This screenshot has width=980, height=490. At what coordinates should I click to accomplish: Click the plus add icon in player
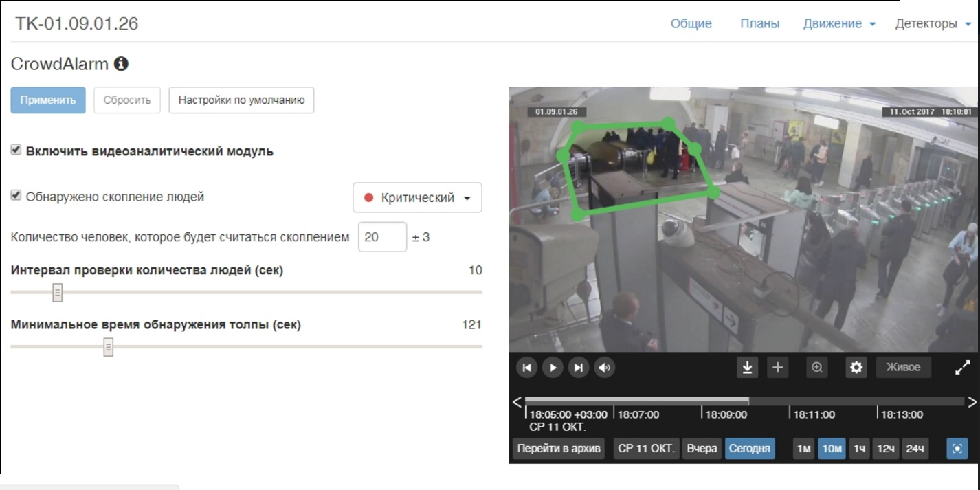click(x=777, y=368)
